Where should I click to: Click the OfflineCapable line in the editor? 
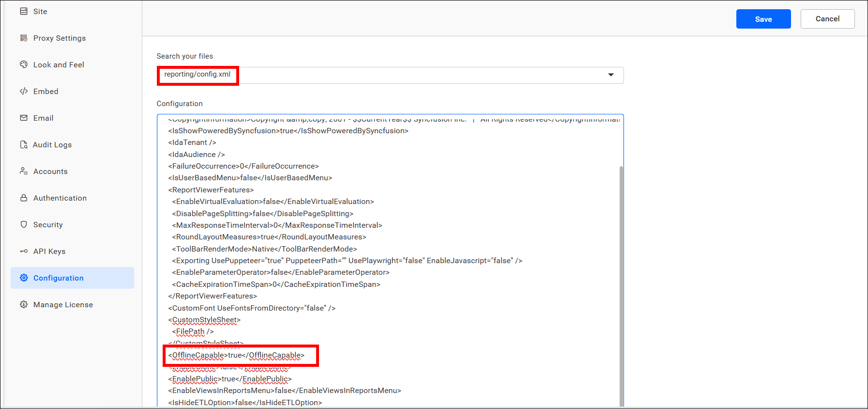pos(236,355)
